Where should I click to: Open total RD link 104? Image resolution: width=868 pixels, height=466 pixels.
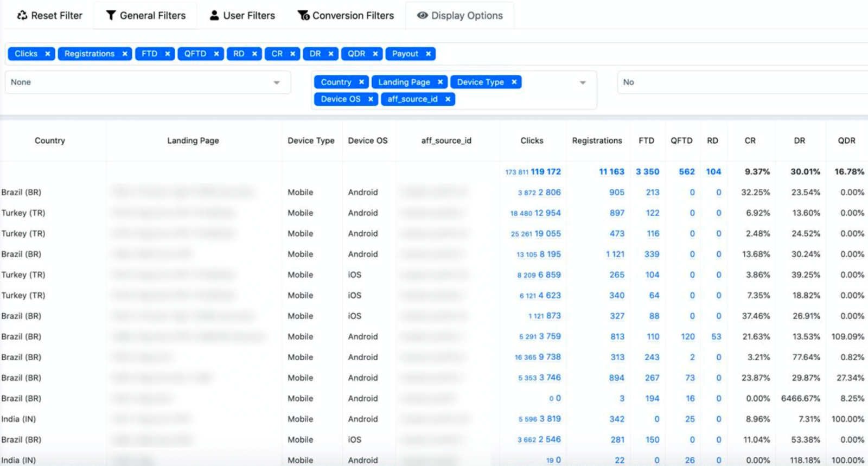click(713, 171)
